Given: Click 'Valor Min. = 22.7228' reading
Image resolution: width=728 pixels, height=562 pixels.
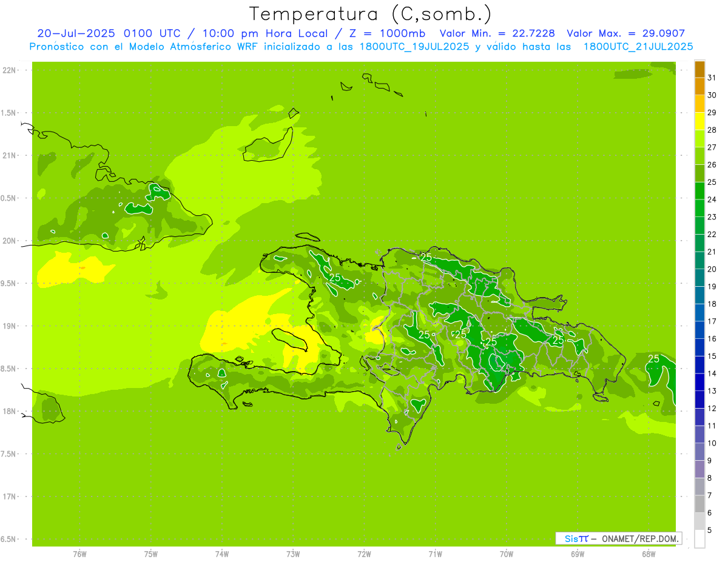Looking at the screenshot, I should click(497, 33).
